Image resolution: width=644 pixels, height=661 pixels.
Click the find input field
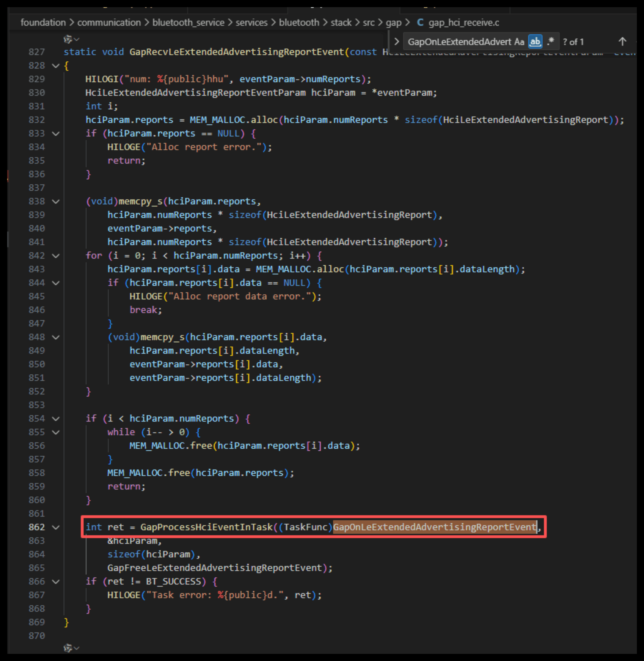tap(459, 42)
